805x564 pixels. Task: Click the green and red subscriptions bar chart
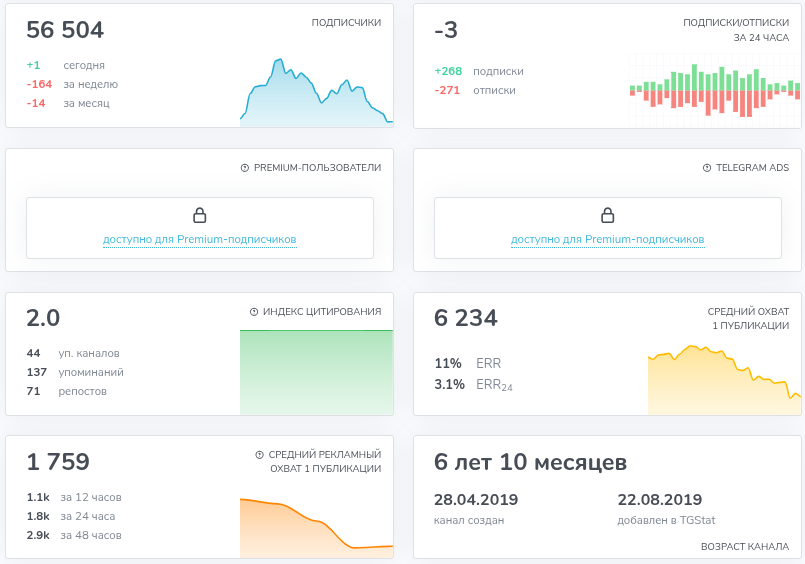click(x=714, y=92)
